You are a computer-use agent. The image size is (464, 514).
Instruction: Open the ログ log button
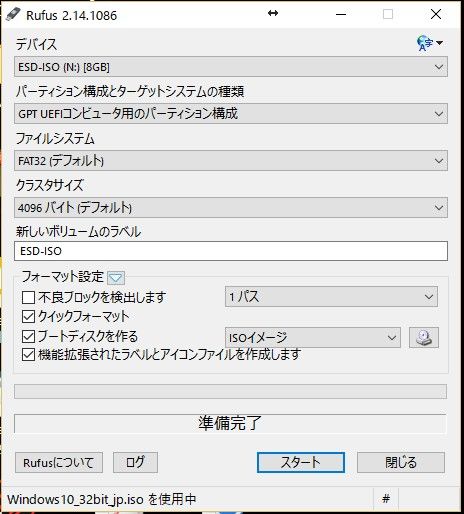[135, 462]
